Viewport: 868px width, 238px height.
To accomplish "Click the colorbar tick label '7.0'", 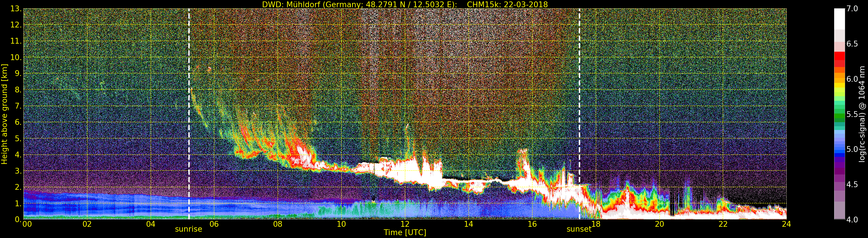I will 852,9.
